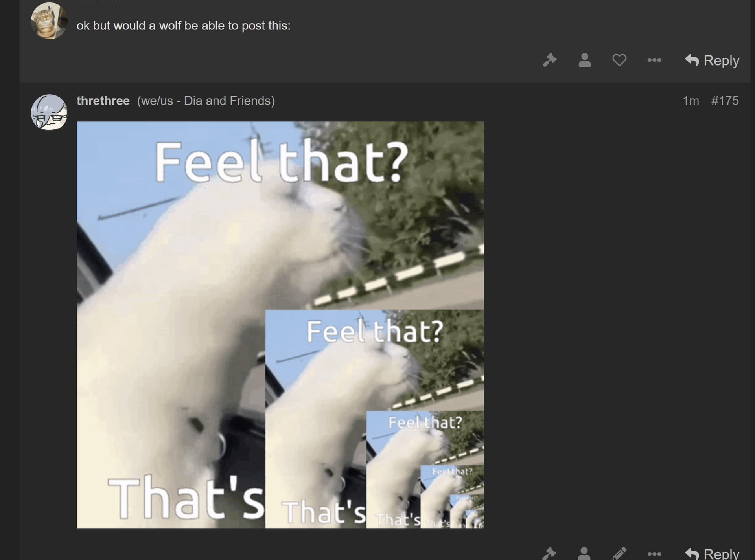Click the gavel icon under threthree's post
This screenshot has width=755, height=560.
pos(549,553)
